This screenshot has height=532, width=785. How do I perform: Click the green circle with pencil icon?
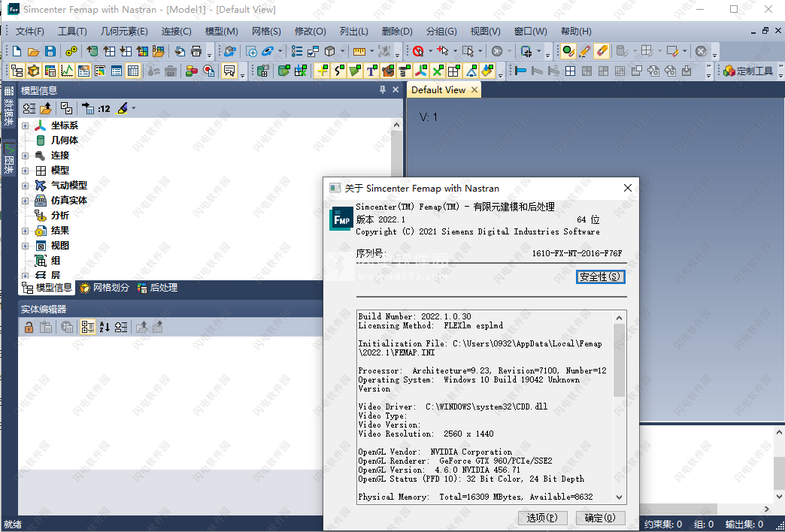(x=568, y=51)
